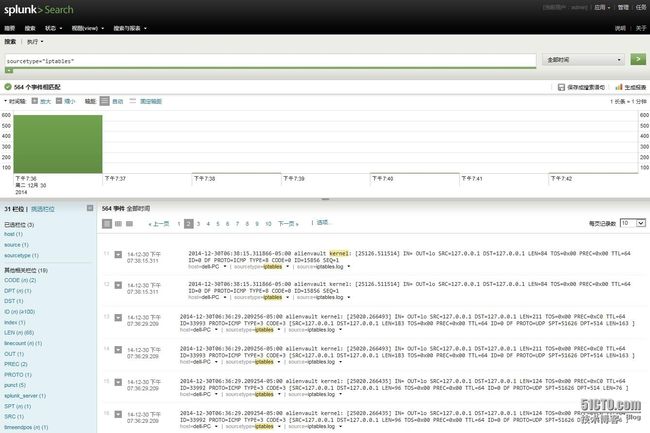Open the sourcetype field in sidebar
The image size is (650, 433).
(x=21, y=256)
